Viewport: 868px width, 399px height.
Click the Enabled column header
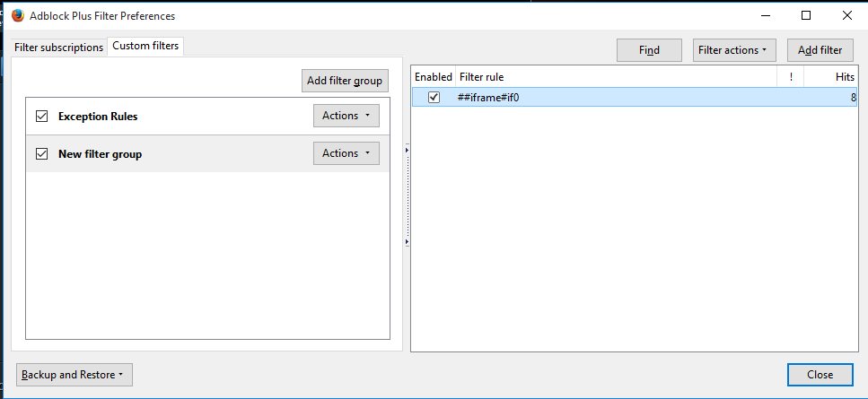click(434, 77)
